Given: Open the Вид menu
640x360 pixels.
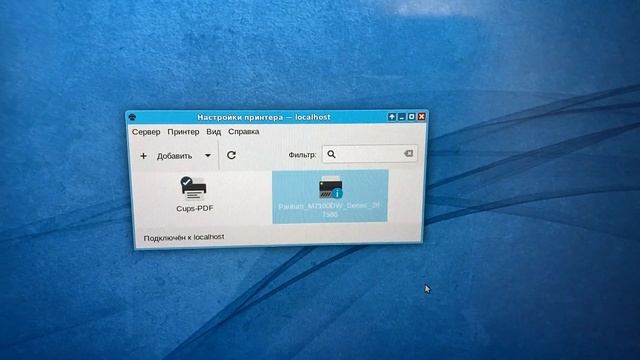Looking at the screenshot, I should (x=213, y=132).
